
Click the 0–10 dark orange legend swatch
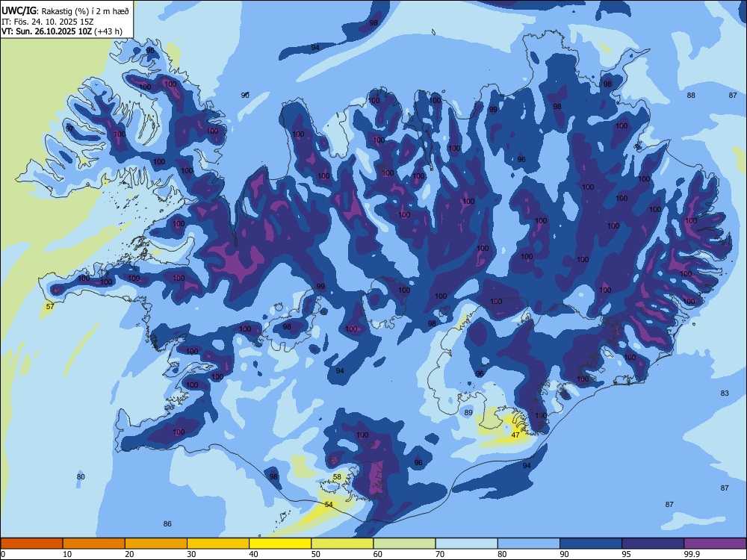[31, 544]
